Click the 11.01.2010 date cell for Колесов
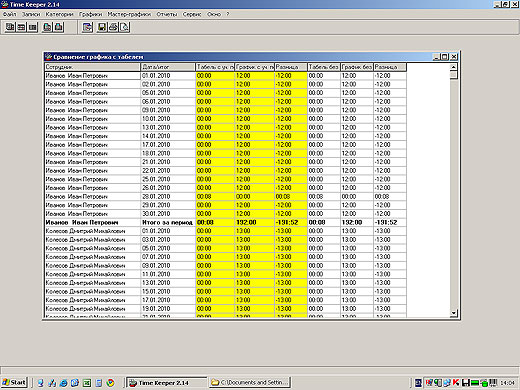 tap(168, 274)
